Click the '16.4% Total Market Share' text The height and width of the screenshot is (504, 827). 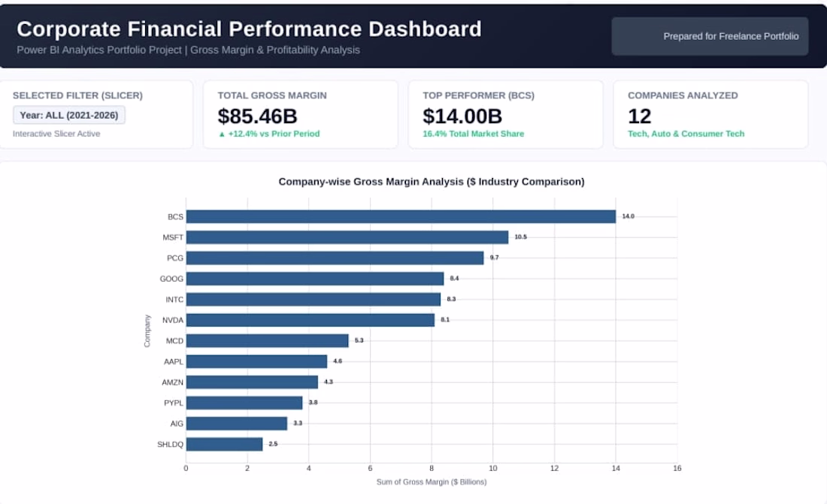click(x=473, y=134)
